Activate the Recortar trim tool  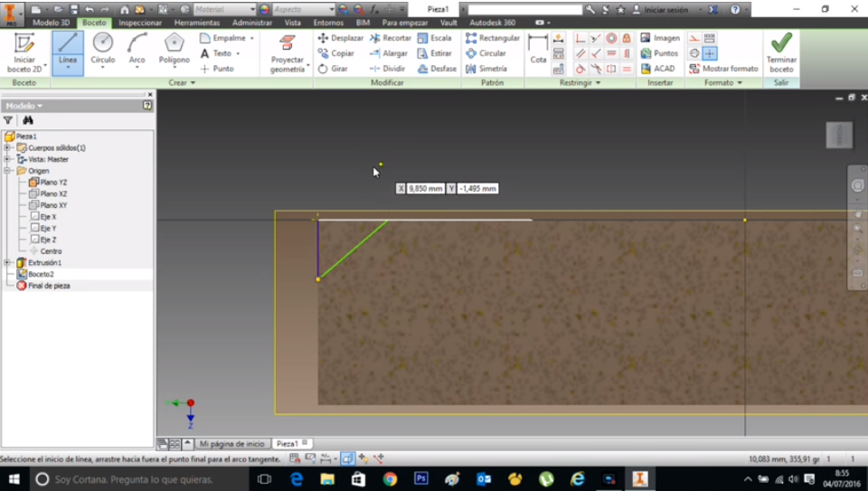tap(391, 38)
